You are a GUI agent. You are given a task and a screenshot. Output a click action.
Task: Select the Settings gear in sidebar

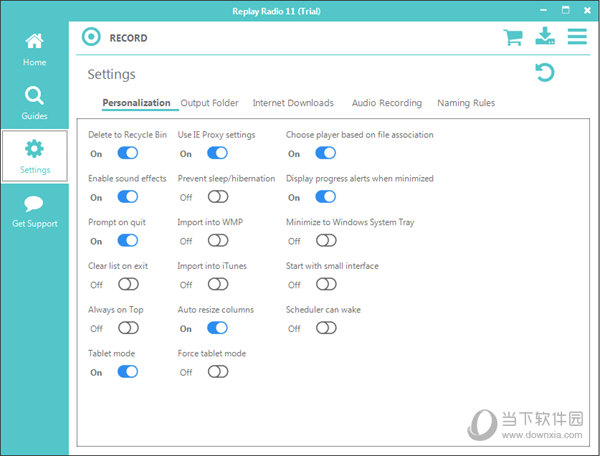(x=35, y=156)
